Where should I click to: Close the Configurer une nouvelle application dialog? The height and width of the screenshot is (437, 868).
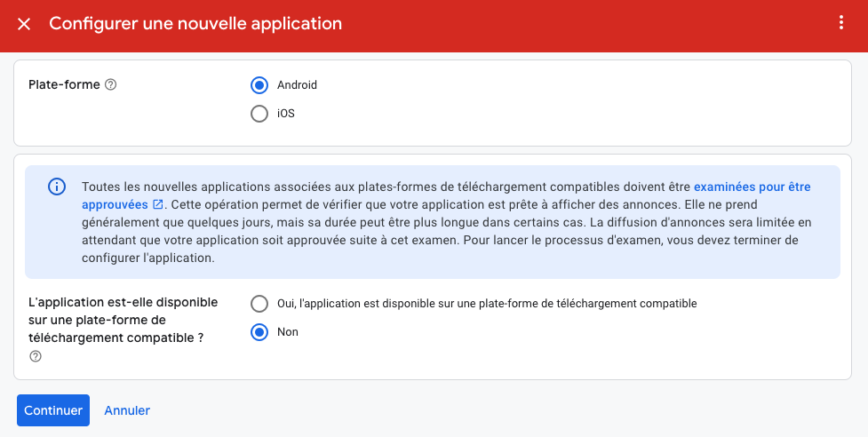(24, 24)
